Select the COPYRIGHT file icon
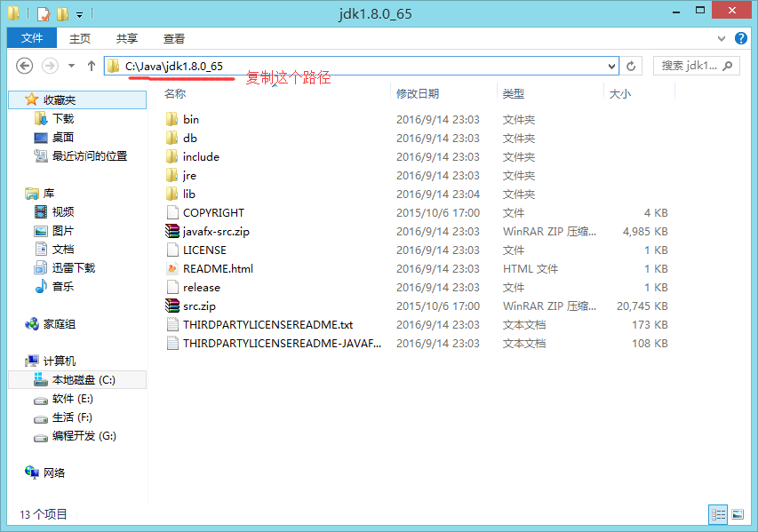The width and height of the screenshot is (758, 532). pos(172,212)
